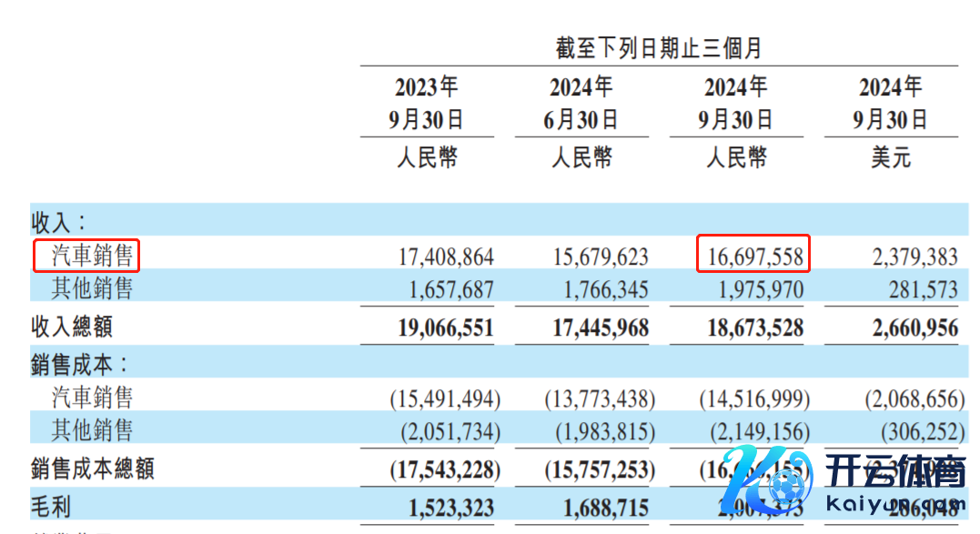
Task: Select the 收入總額 row label
Action: (73, 327)
